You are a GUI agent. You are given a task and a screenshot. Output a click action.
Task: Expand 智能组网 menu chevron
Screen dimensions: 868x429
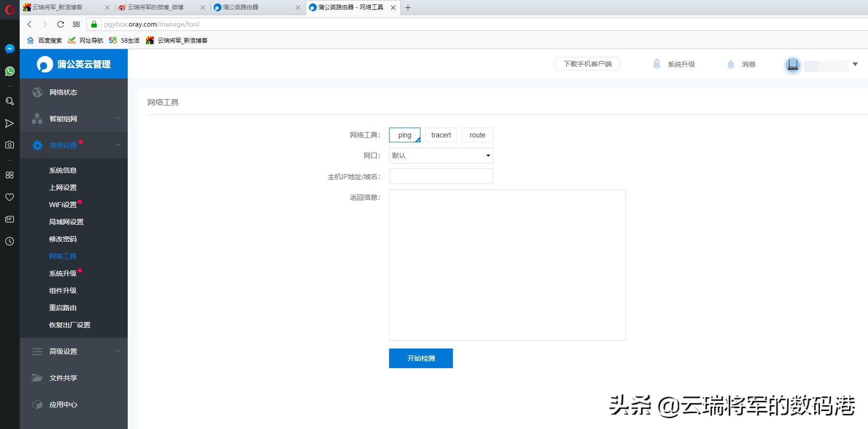point(118,118)
